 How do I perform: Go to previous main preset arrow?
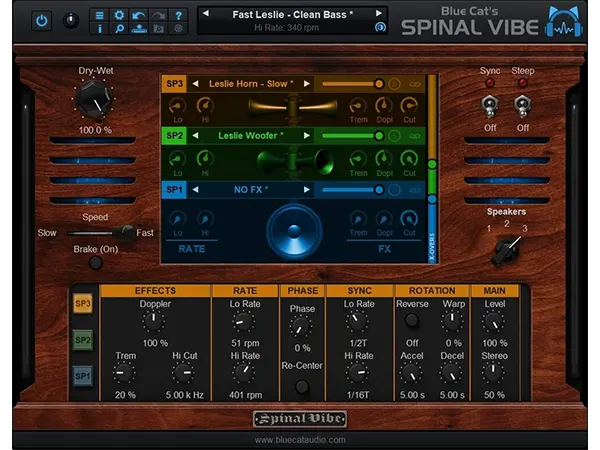coord(206,13)
